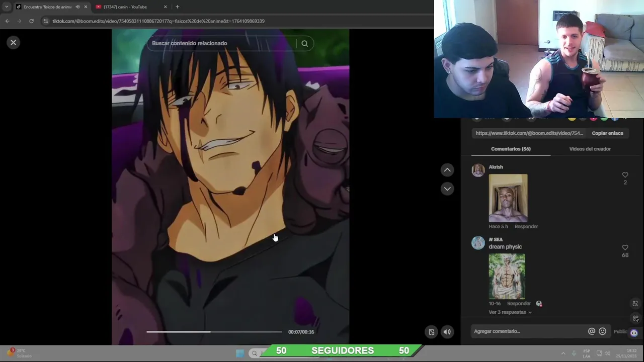Click the search magnifier in related content bar

[x=304, y=44]
